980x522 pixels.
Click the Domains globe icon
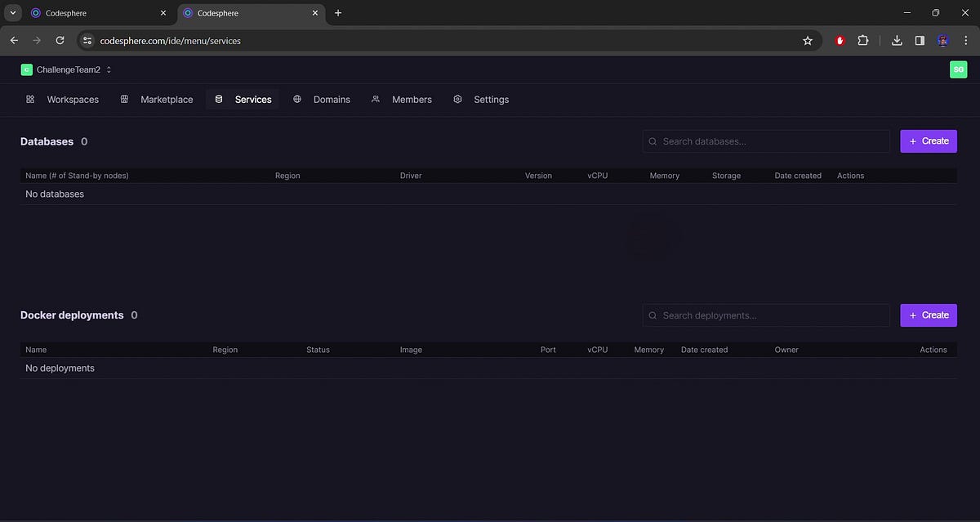click(297, 99)
